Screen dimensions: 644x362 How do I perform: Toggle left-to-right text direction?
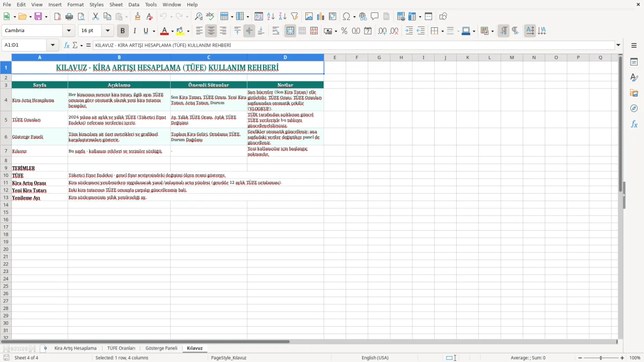pyautogui.click(x=503, y=31)
